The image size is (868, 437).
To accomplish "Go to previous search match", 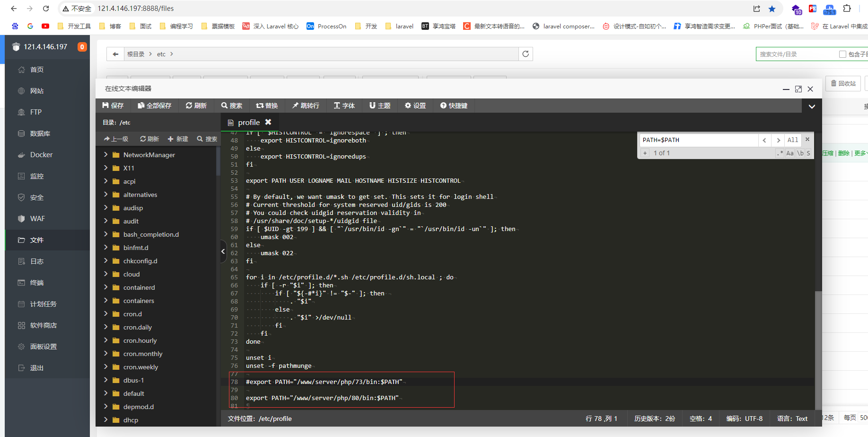I will pyautogui.click(x=764, y=140).
